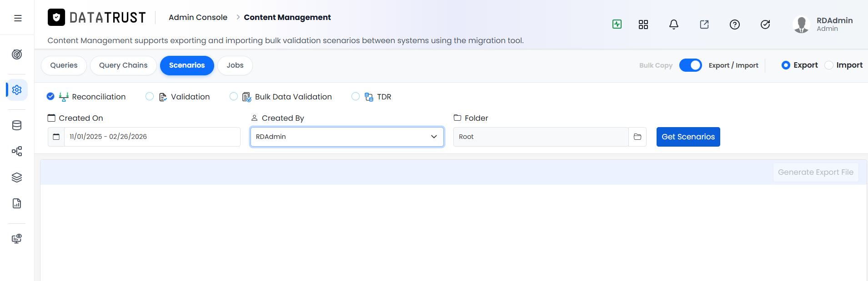Choose the Bulk Data Validation option
This screenshot has height=281, width=868.
click(x=234, y=97)
